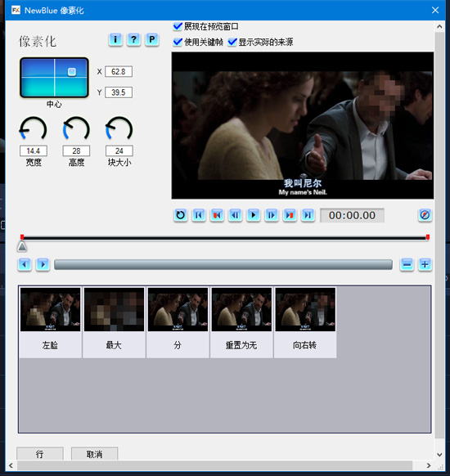Screen dimensions: 450x476
Task: Click the timecode display 00:00.00
Action: tap(352, 215)
